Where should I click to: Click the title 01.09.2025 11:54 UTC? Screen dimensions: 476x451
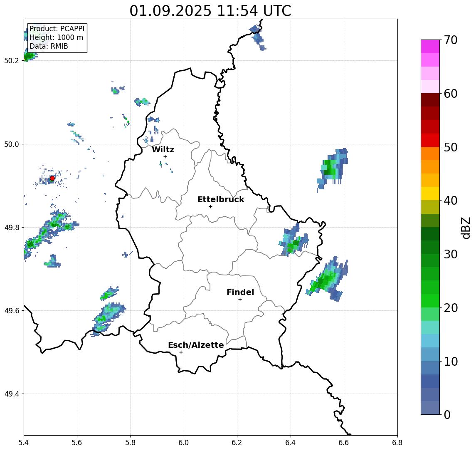pyautogui.click(x=210, y=11)
